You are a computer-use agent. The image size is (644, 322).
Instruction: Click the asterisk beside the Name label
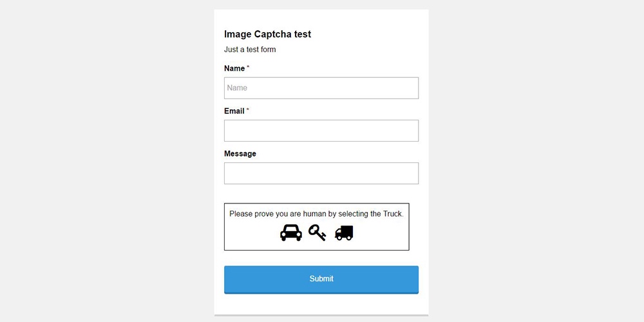(248, 68)
